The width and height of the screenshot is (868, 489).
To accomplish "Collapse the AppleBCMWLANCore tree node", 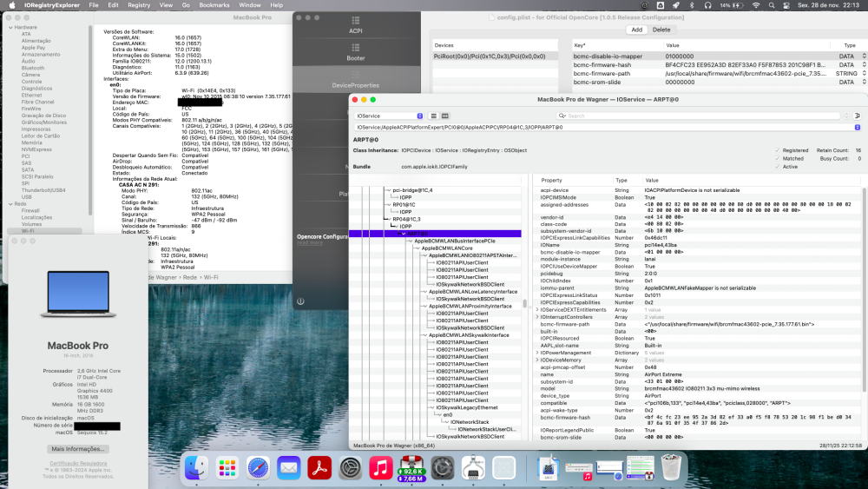I will point(418,248).
